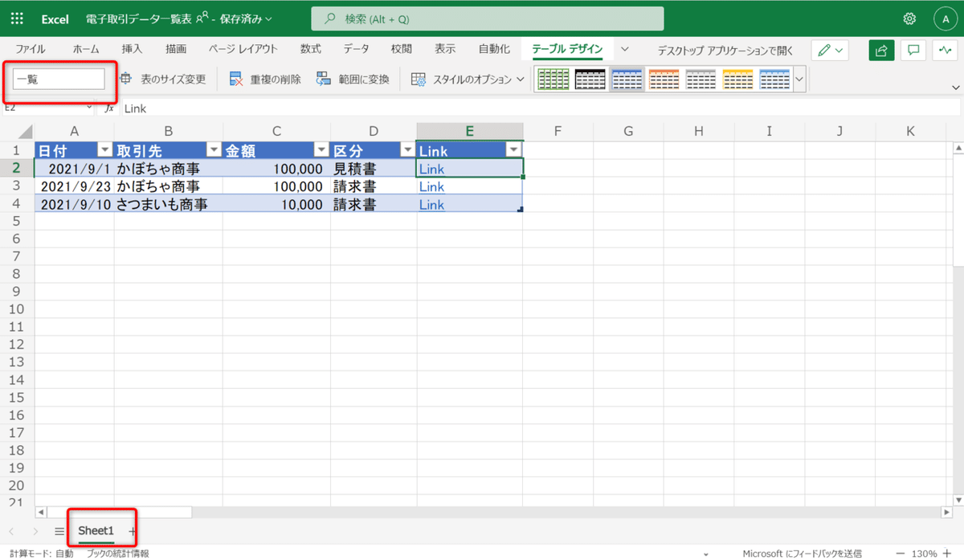Open the 取引先 column filter dropdown
This screenshot has height=560, width=964.
(213, 150)
